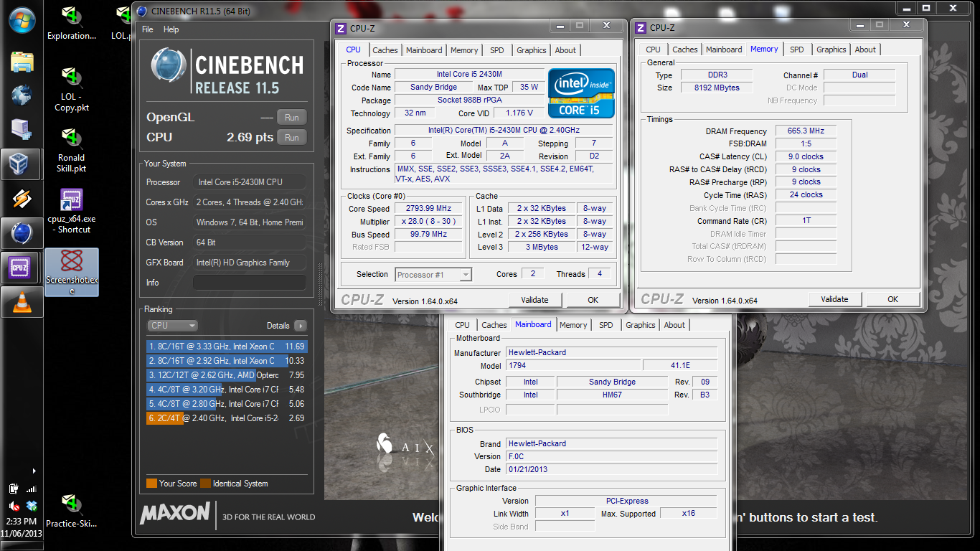980x551 pixels.
Task: Select ranking row 8C/16T @ 2.92 GHz
Action: pyautogui.click(x=227, y=361)
